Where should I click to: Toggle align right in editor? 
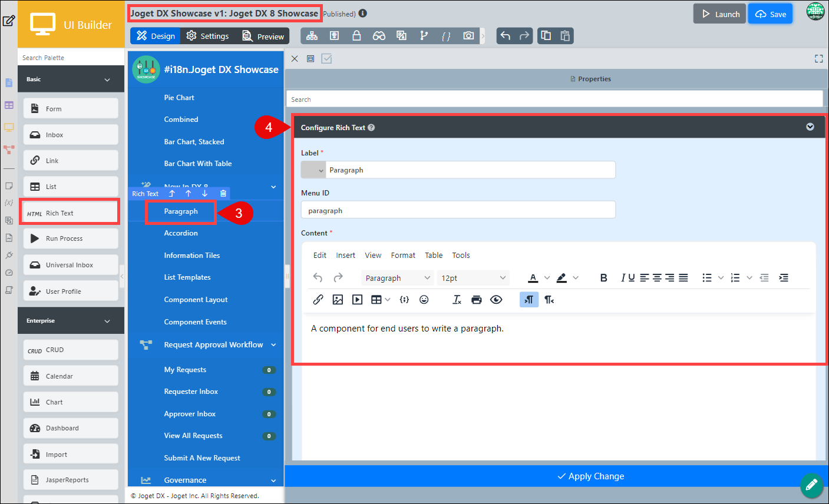(x=670, y=278)
